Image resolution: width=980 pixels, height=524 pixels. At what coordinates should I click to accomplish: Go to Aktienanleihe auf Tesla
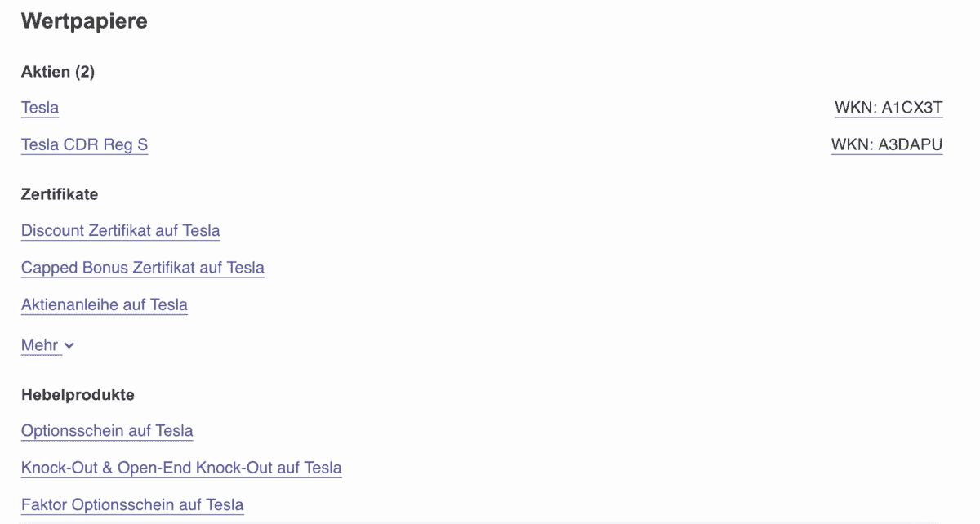coord(104,305)
